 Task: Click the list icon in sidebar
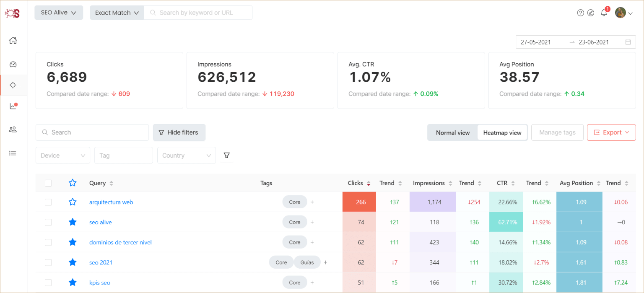13,153
